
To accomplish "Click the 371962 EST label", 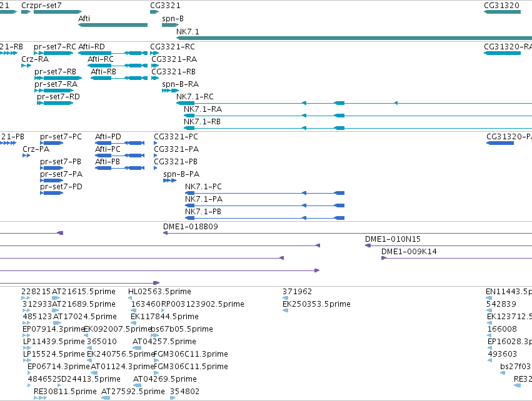I will click(297, 292).
